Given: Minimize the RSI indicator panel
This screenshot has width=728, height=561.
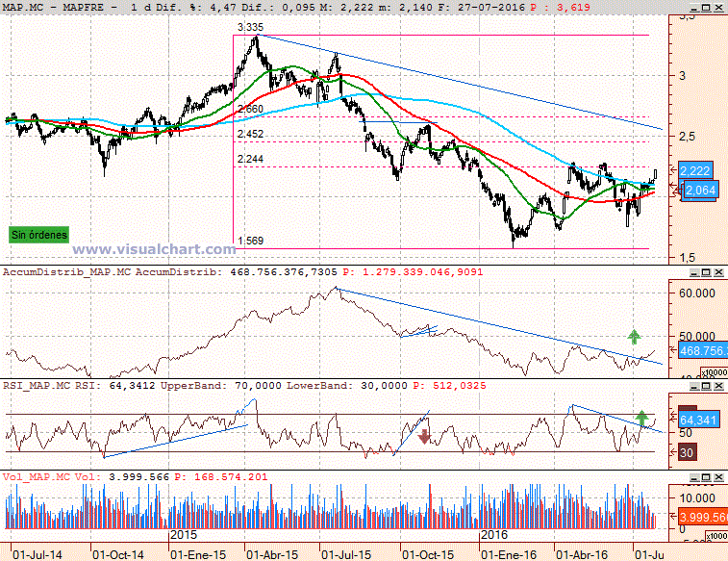Looking at the screenshot, I should click(693, 386).
